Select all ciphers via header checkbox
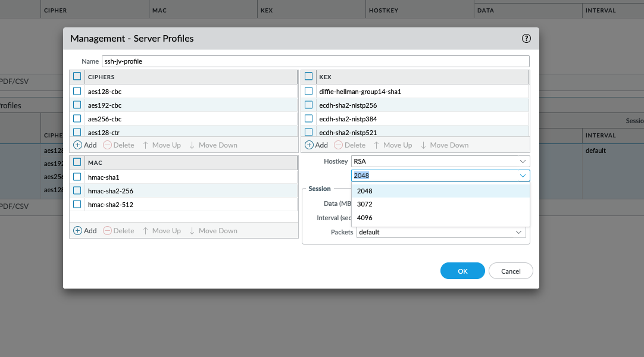644x357 pixels. click(x=77, y=77)
